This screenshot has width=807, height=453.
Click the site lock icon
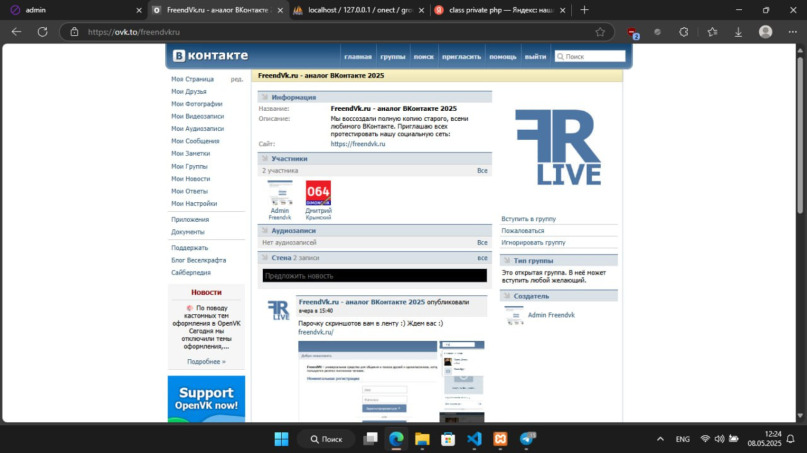75,32
